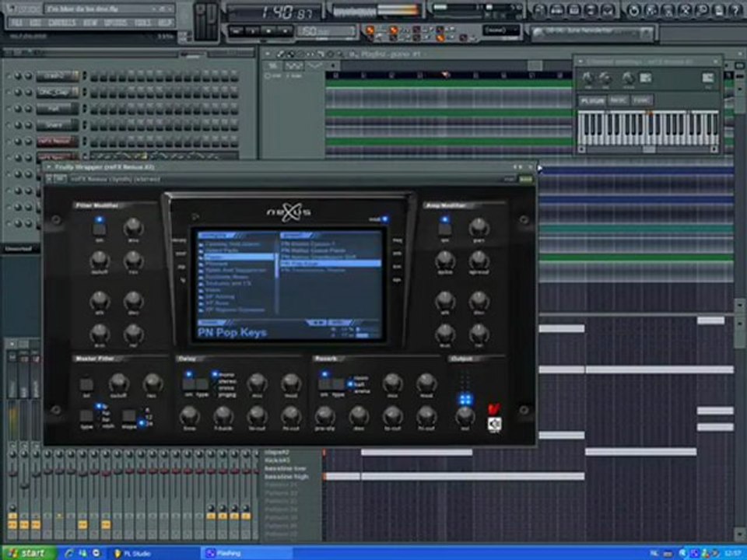Image resolution: width=747 pixels, height=560 pixels.
Task: Open the Playlist options menu arrow
Action: (x=268, y=54)
